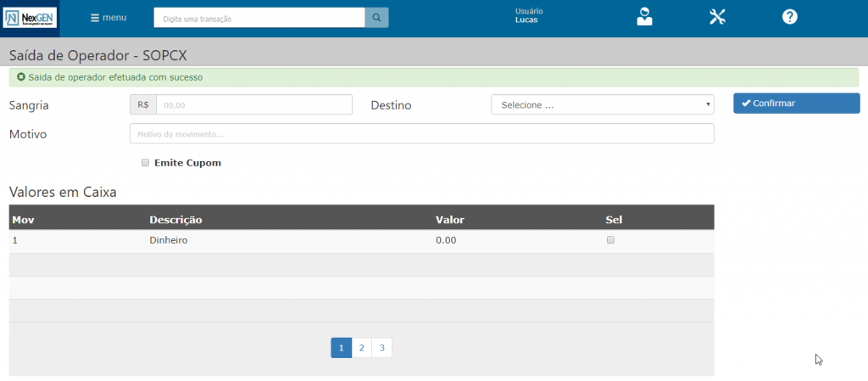The width and height of the screenshot is (868, 381).
Task: Select page 1 in pagination
Action: (341, 348)
